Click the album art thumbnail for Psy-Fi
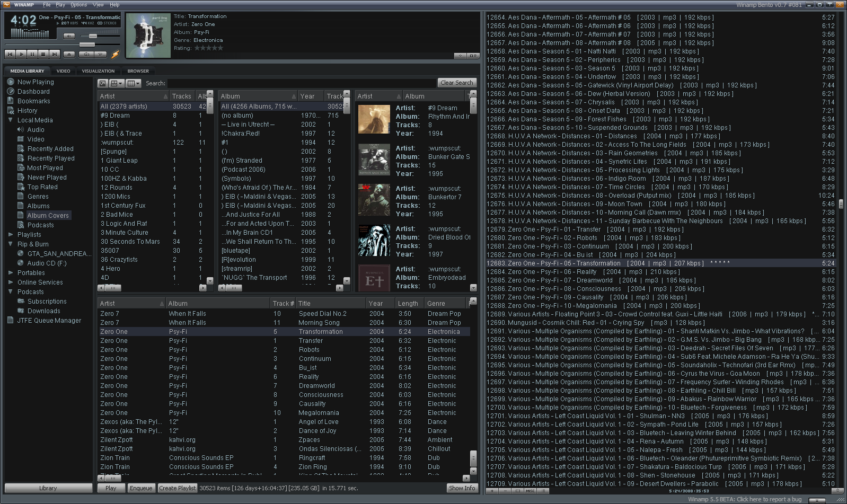 [x=148, y=36]
